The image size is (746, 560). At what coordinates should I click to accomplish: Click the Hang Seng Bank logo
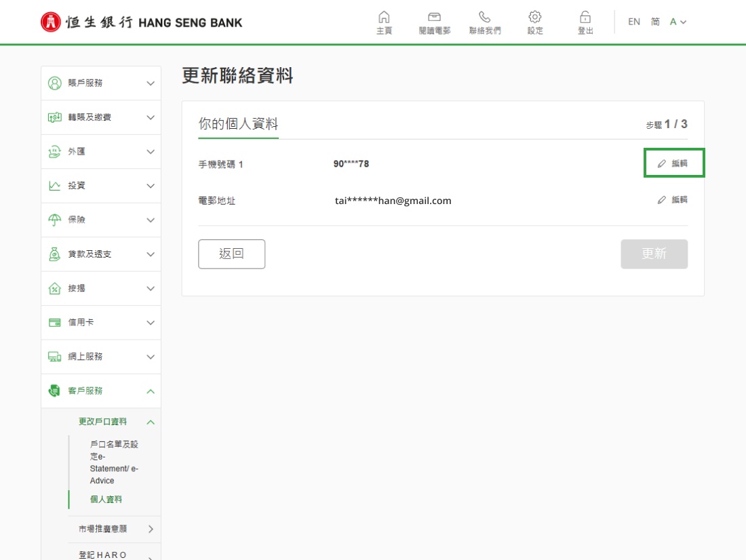coord(141,22)
